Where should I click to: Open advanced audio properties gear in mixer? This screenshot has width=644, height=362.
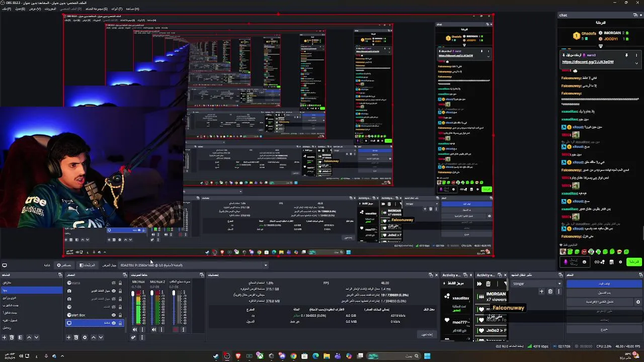(x=133, y=337)
